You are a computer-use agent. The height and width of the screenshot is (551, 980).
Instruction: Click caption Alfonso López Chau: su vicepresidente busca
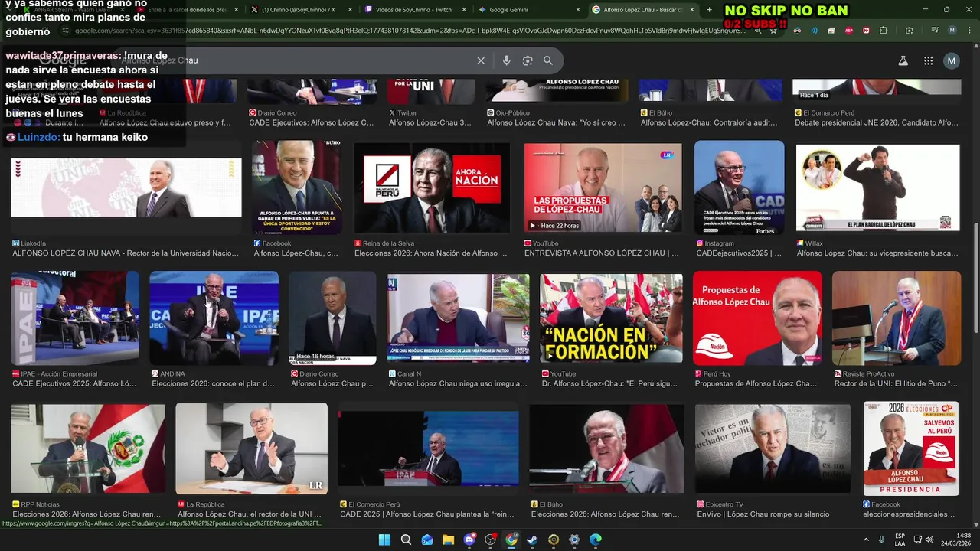pyautogui.click(x=877, y=253)
